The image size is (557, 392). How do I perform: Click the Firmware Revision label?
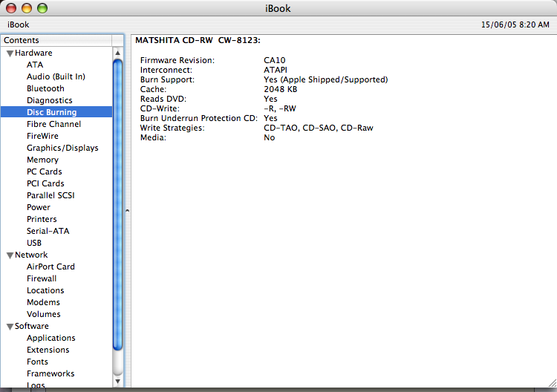click(177, 60)
